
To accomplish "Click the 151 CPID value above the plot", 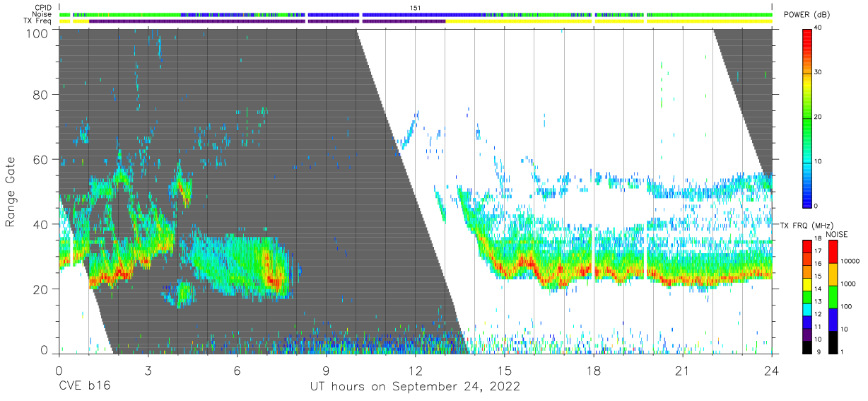I will point(415,8).
